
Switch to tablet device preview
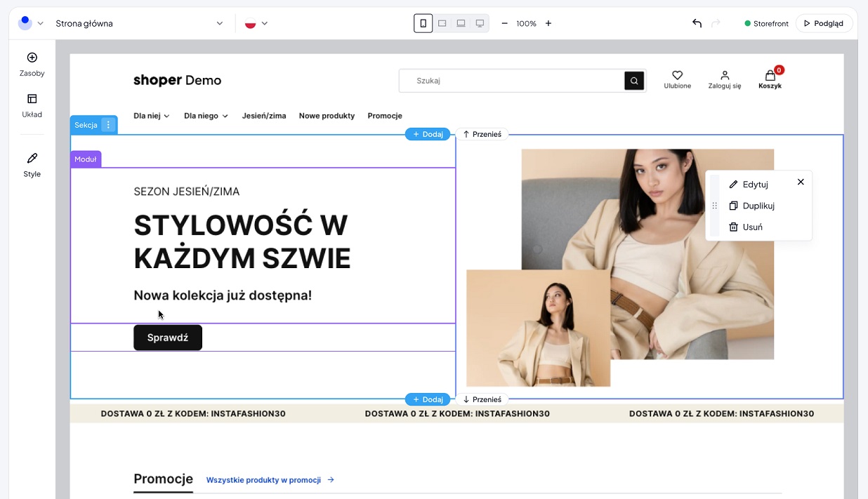(442, 23)
